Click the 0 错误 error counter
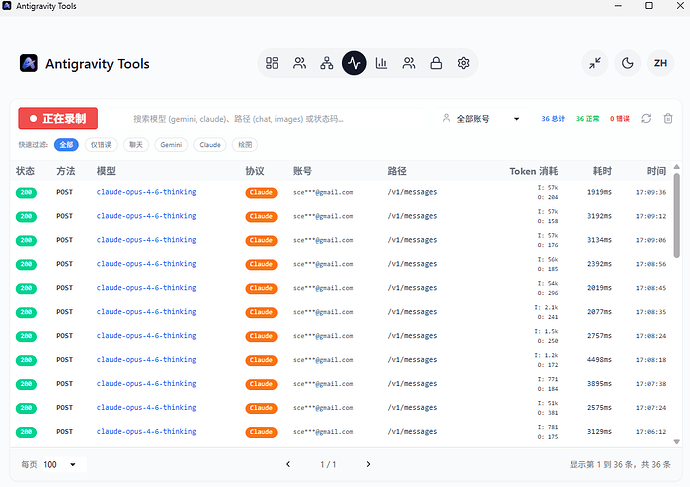Image resolution: width=690 pixels, height=487 pixels. (620, 119)
